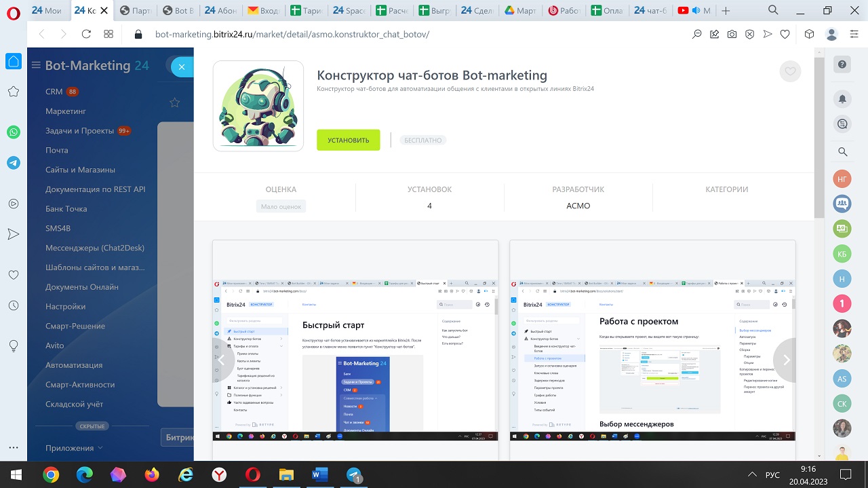Open the pink avatar with number 1

coord(842,303)
